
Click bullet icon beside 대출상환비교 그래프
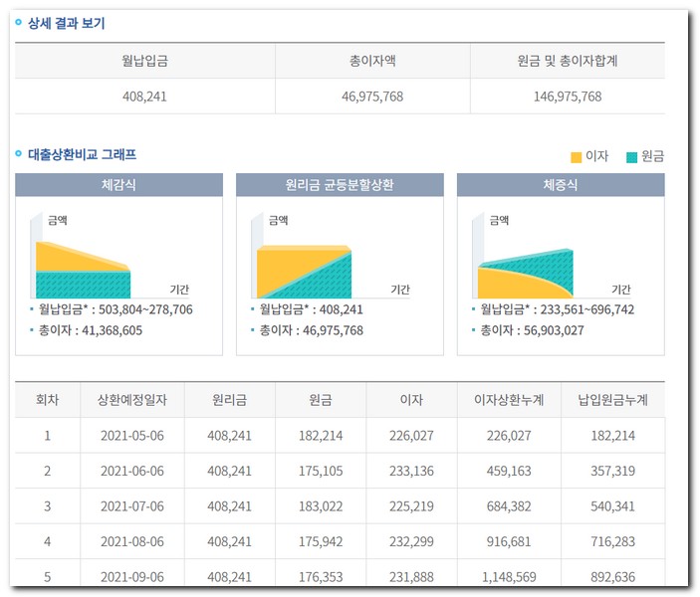point(18,153)
